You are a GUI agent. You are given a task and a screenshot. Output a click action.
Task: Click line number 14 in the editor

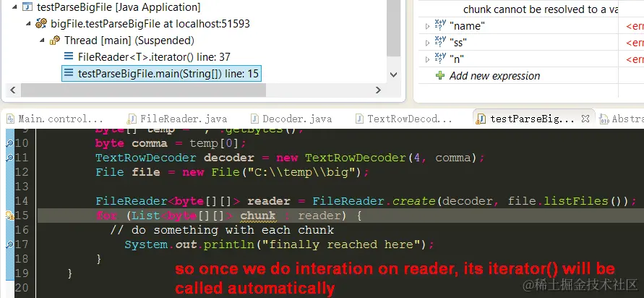(22, 201)
